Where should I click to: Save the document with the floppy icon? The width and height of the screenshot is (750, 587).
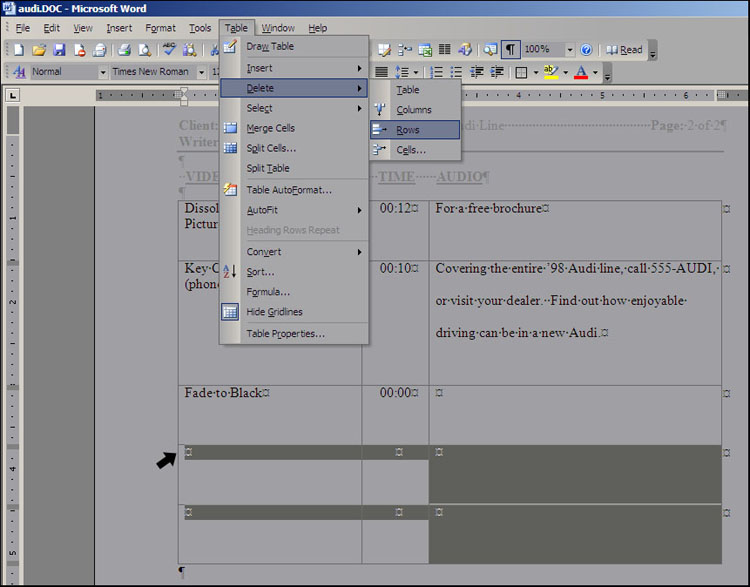tap(59, 50)
